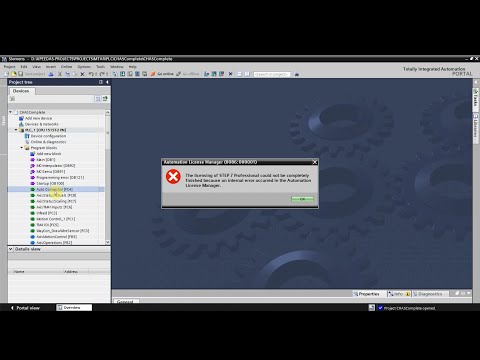Open the Project menu

tap(9, 67)
